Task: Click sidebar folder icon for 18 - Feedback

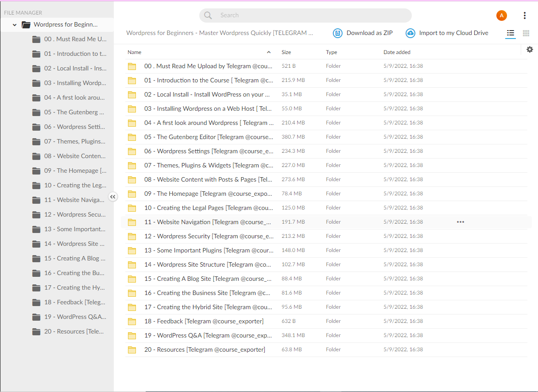Action: coord(36,303)
